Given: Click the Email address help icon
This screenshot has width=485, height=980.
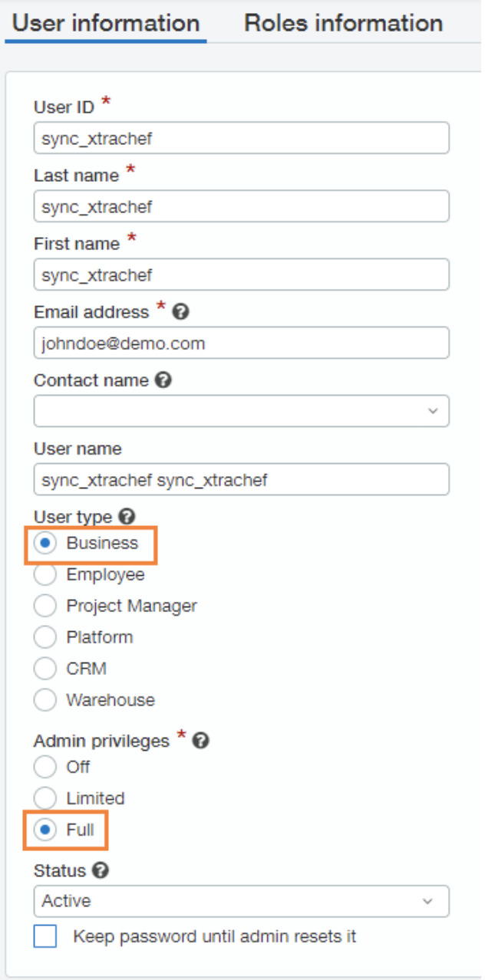Looking at the screenshot, I should click(x=182, y=312).
